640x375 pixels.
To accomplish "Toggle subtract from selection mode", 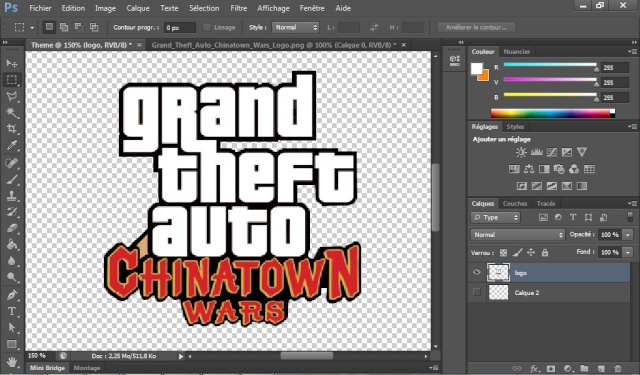I will coord(79,27).
